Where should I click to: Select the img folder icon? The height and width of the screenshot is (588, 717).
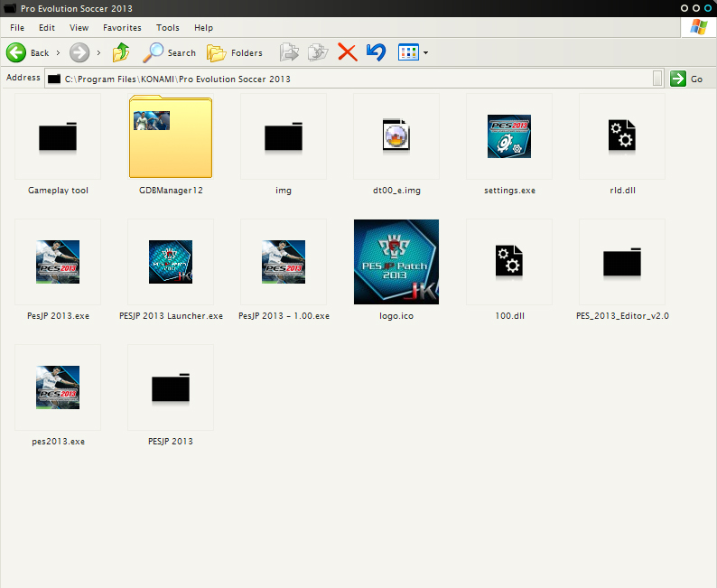(284, 136)
